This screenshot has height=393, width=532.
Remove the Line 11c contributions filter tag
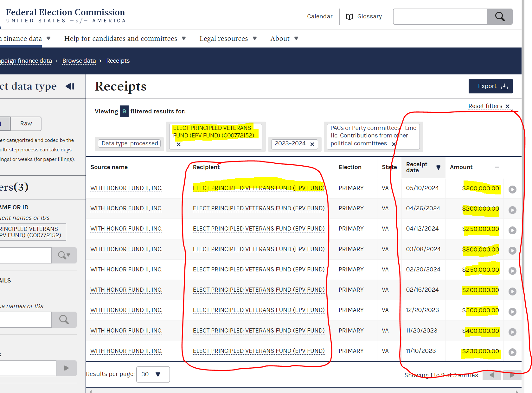394,144
